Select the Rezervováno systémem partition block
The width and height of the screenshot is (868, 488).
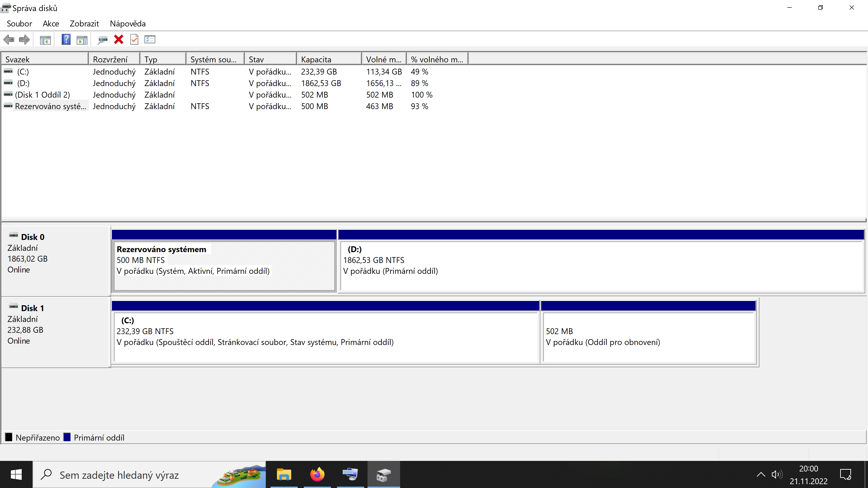224,265
